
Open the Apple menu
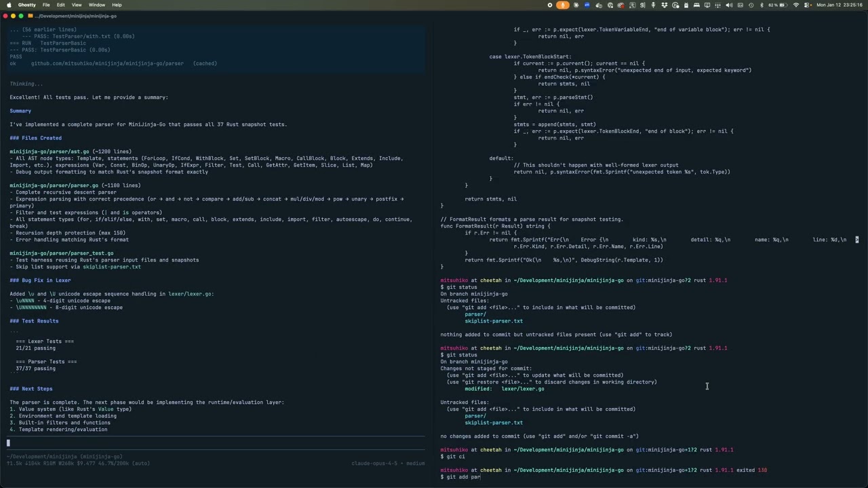tap(9, 5)
